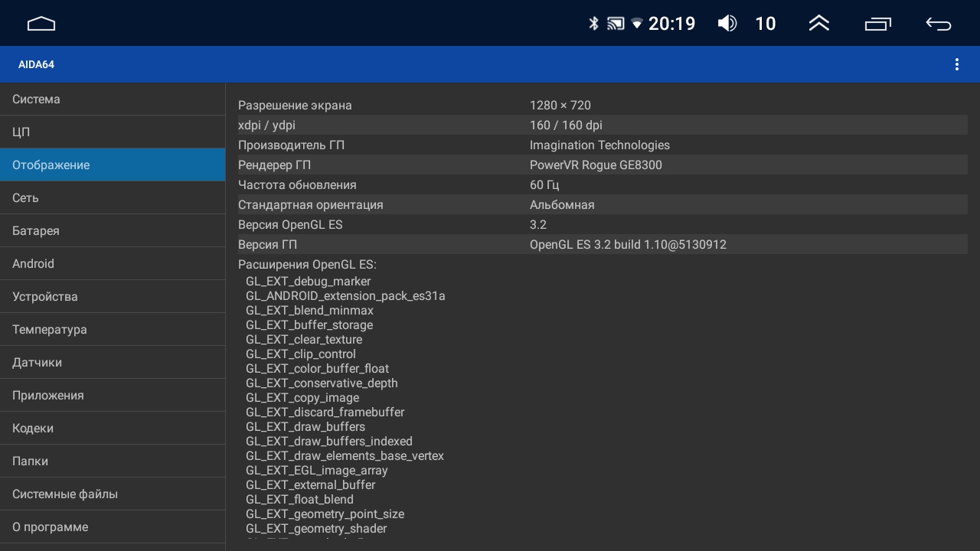Viewport: 980px width, 551px height.
Task: Select the GL_EXT_draw_buffers_indexed entry
Action: click(329, 442)
